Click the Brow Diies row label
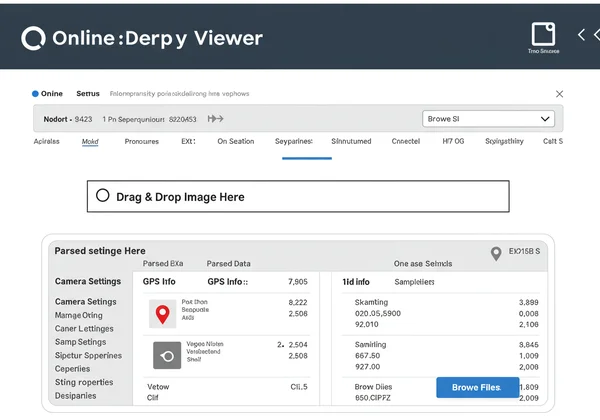Image resolution: width=600 pixels, height=420 pixels. point(373,387)
